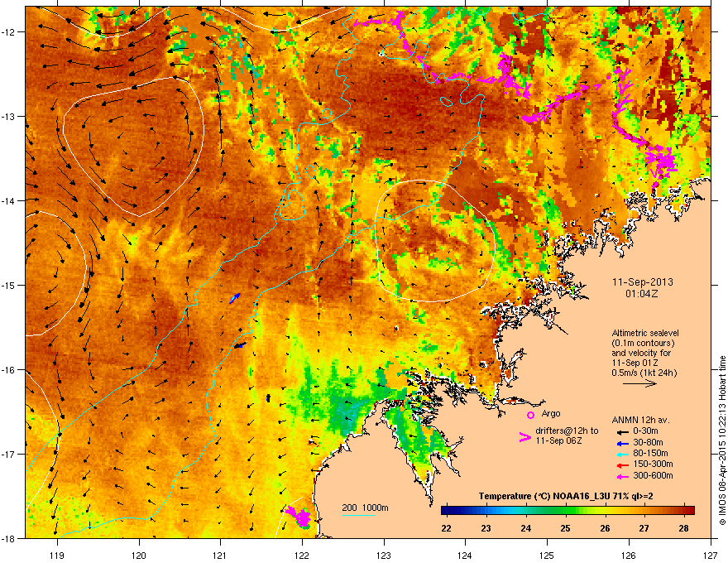
Task: Click the magenta drifters arrowhead legend symbol
Action: coord(524,437)
